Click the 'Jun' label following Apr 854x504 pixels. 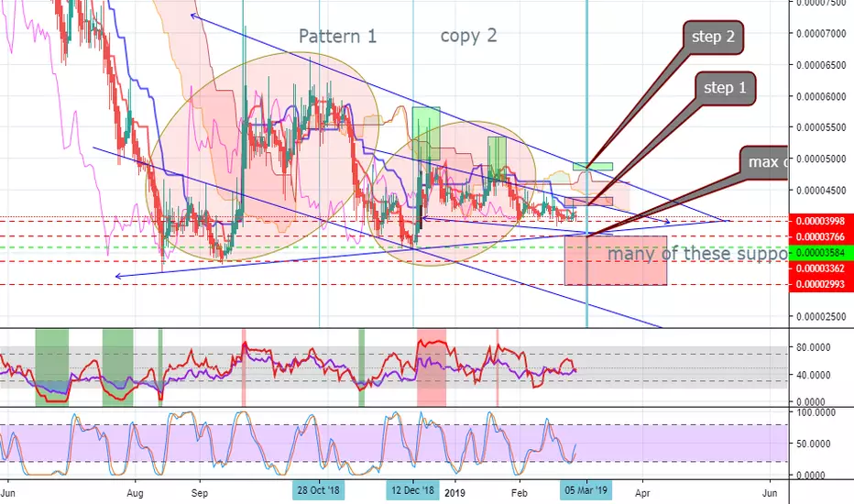pos(770,493)
